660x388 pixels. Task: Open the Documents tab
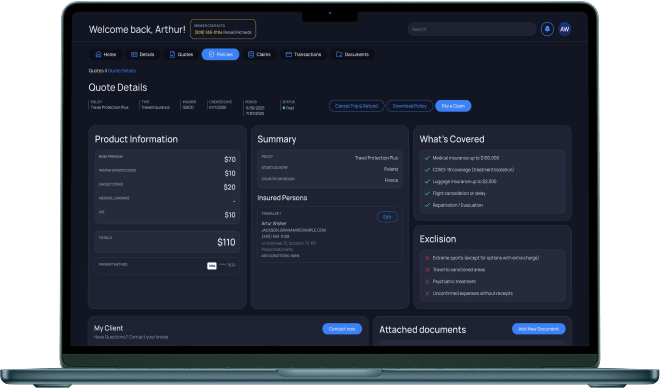pyautogui.click(x=352, y=54)
